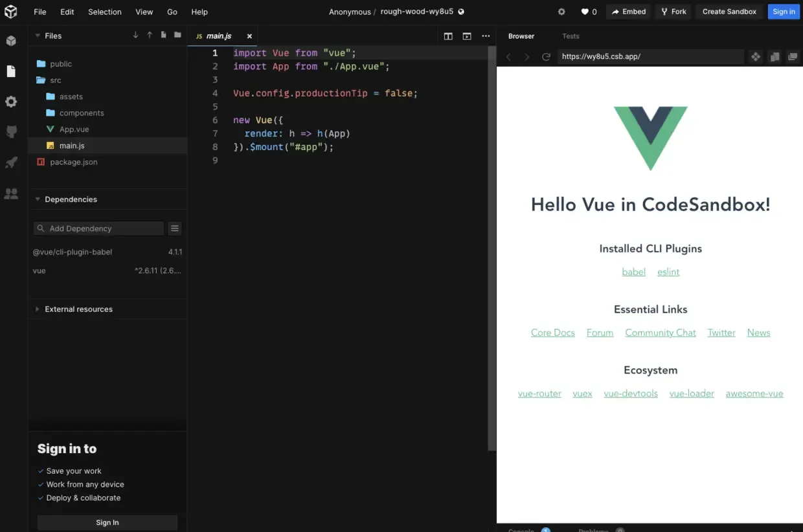The width and height of the screenshot is (803, 532).
Task: Open the Community Chat link
Action: (660, 333)
